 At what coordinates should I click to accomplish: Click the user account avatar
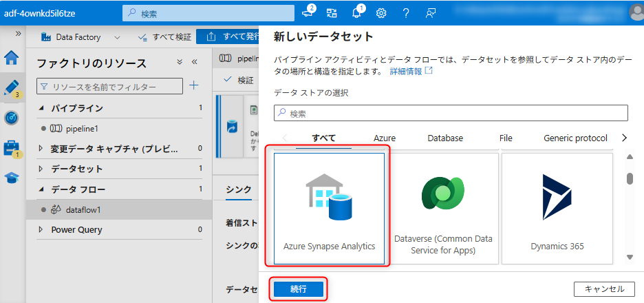[x=636, y=12]
